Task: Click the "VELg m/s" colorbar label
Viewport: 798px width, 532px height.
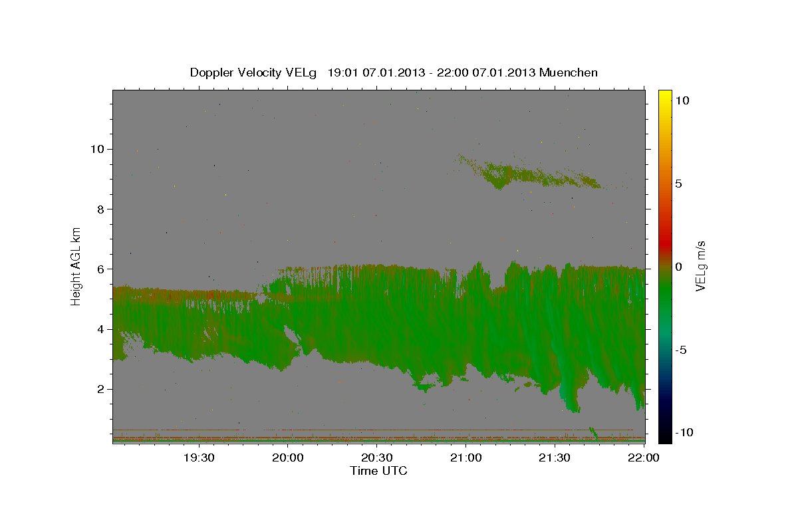Action: [700, 266]
